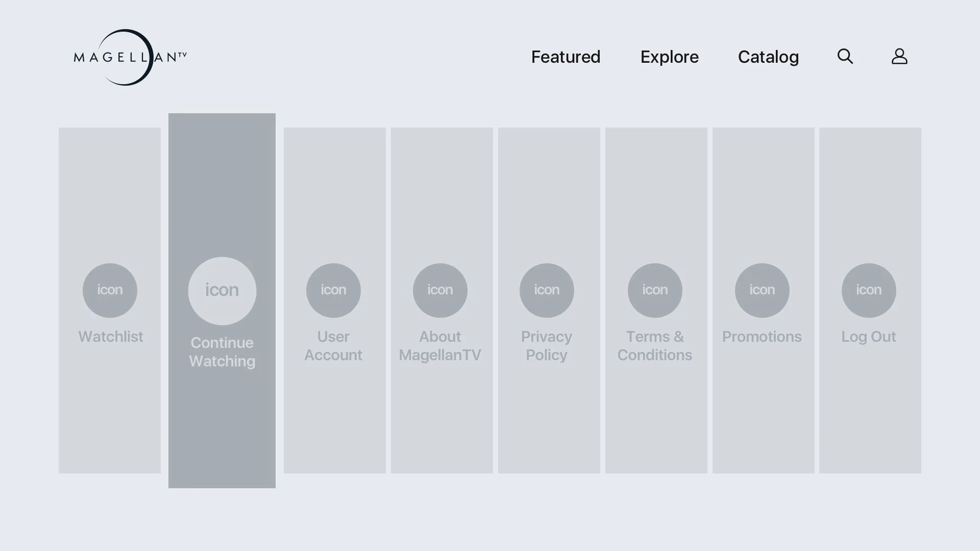Click the Log Out icon circle

pos(869,290)
